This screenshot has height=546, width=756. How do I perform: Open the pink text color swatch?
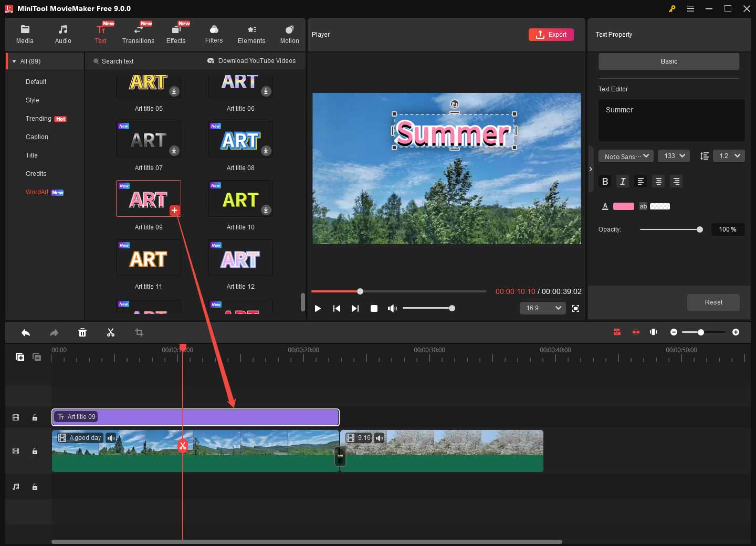tap(624, 206)
